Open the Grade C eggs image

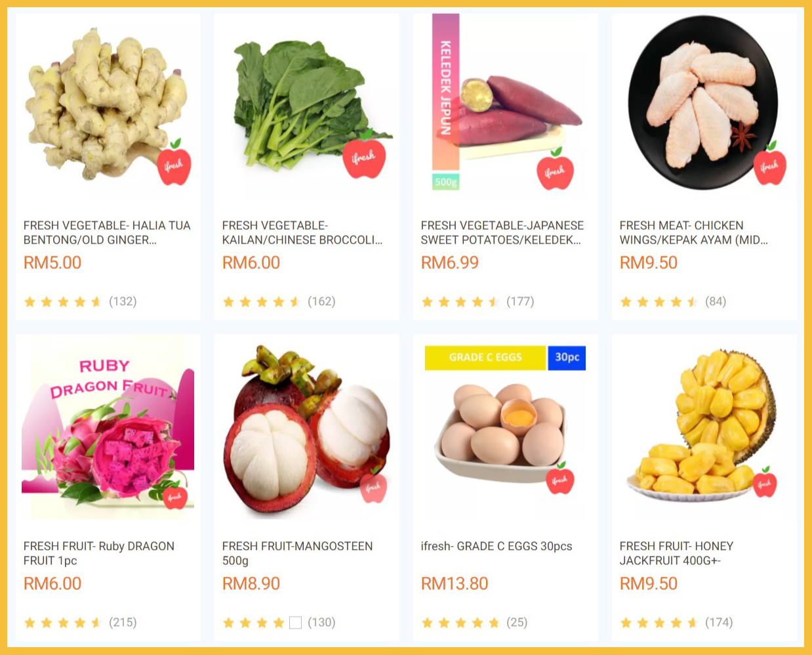tap(506, 427)
